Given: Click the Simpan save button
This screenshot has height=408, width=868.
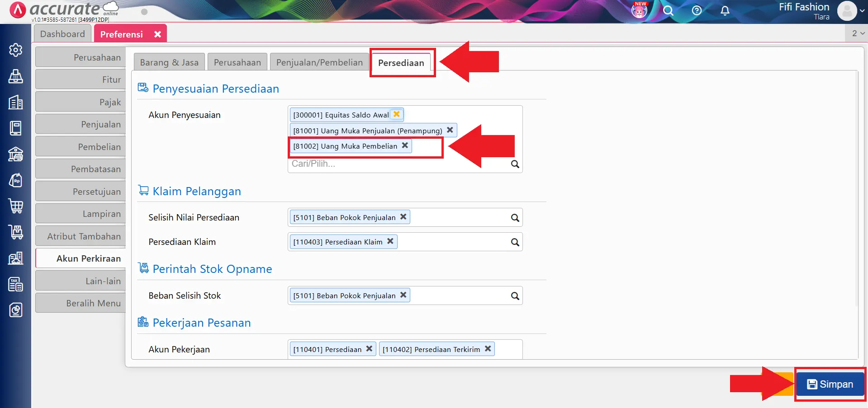Looking at the screenshot, I should pos(830,384).
